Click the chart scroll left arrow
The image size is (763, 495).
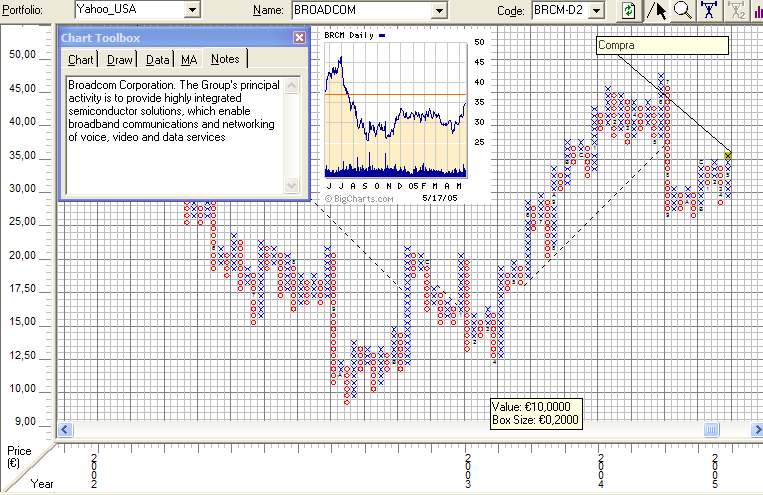pyautogui.click(x=65, y=430)
